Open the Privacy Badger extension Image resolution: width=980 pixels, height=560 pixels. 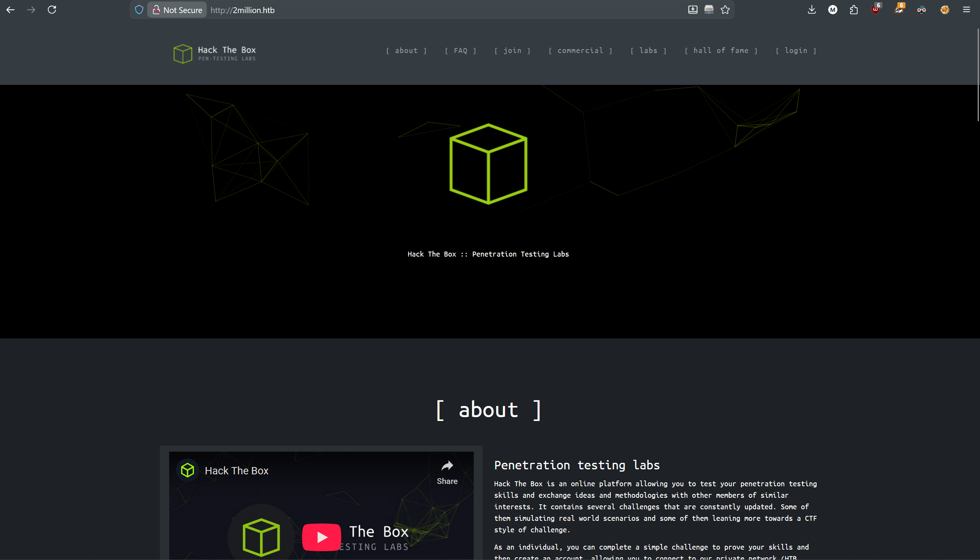click(899, 10)
